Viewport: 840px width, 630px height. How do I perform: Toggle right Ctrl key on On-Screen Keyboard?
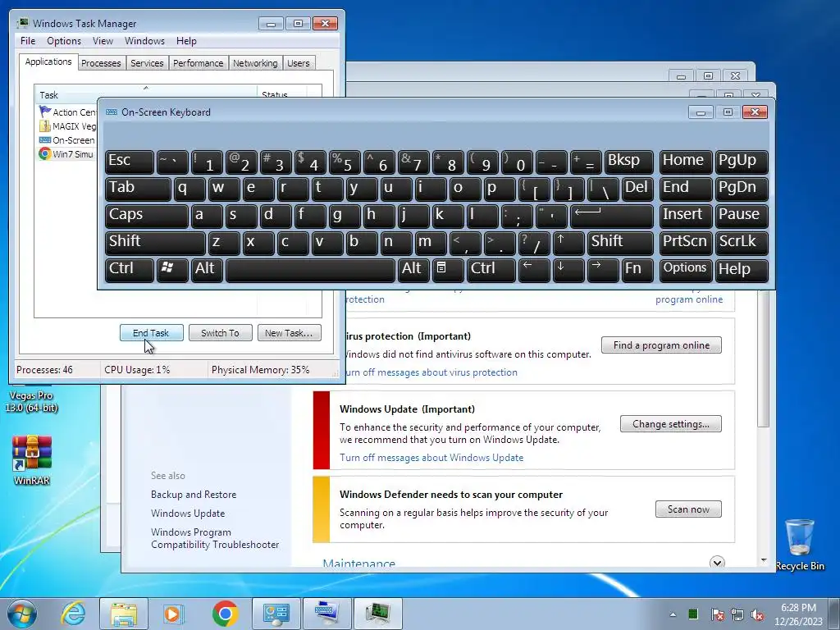click(491, 269)
